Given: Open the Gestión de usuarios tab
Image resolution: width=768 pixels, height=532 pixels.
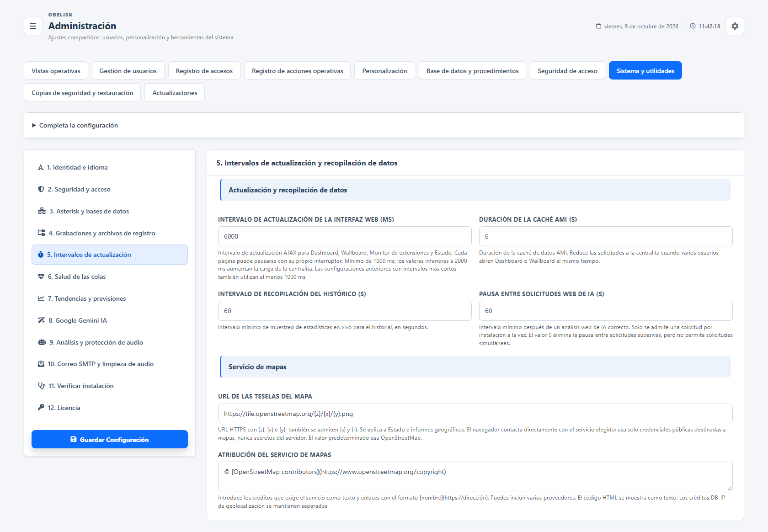Looking at the screenshot, I should 128,71.
